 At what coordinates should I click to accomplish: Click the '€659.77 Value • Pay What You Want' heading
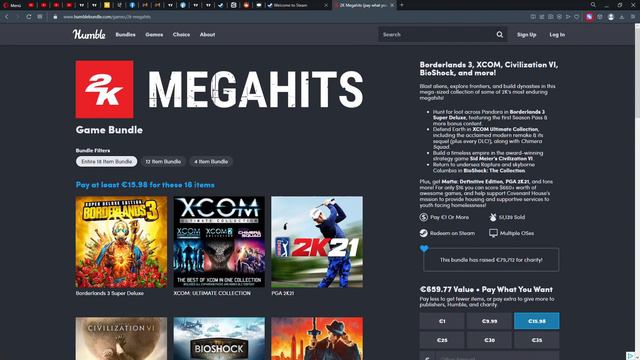[x=486, y=289]
